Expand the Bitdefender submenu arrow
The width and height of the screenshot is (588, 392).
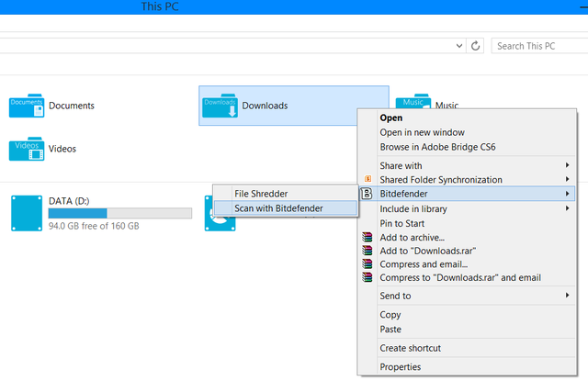(568, 194)
